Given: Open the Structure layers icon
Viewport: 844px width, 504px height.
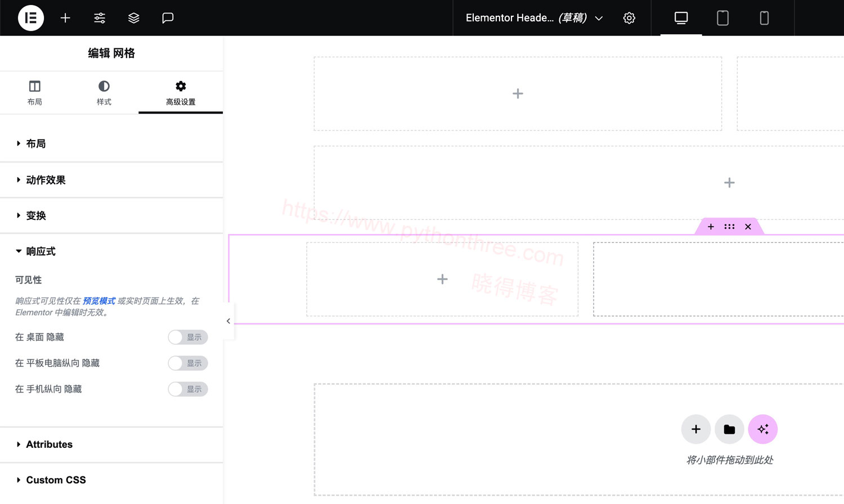Looking at the screenshot, I should (133, 18).
